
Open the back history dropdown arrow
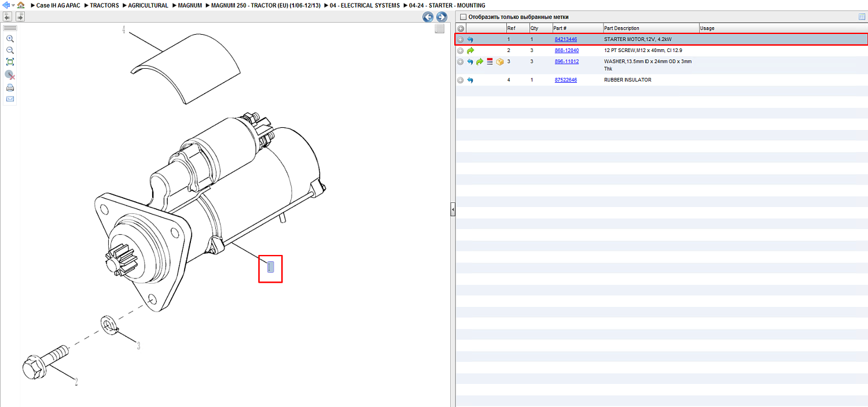point(12,5)
